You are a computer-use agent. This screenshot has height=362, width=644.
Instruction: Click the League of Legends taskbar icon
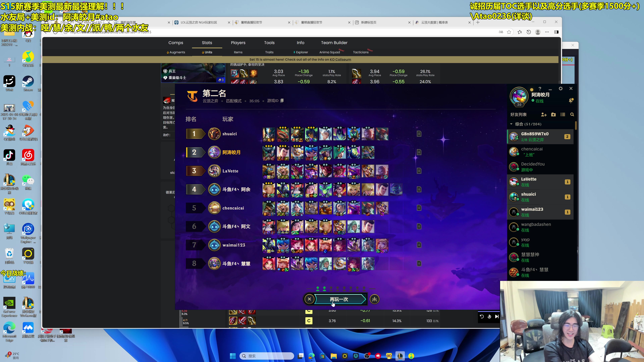400,356
